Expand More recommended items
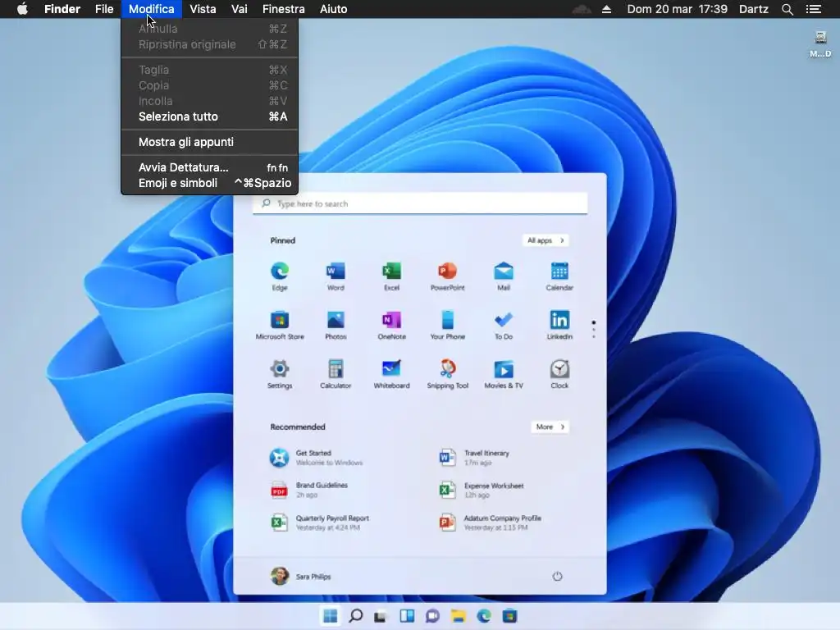The height and width of the screenshot is (630, 840). (550, 427)
